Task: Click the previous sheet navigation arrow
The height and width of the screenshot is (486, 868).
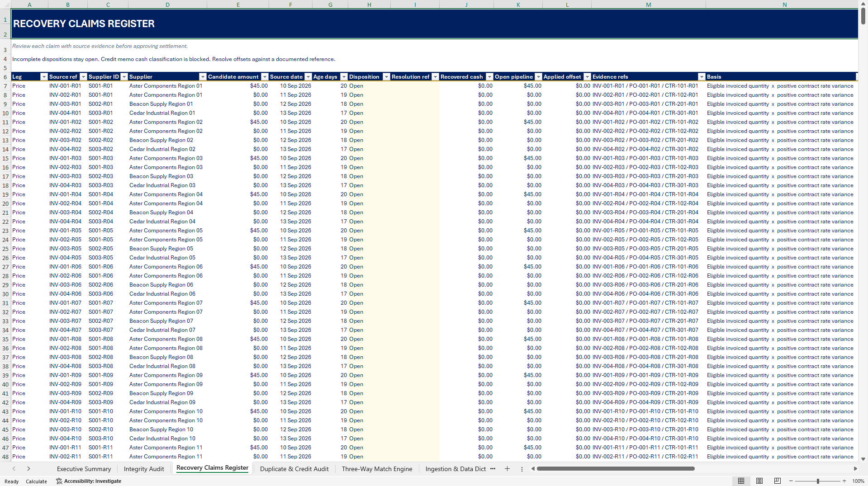Action: pos(14,469)
